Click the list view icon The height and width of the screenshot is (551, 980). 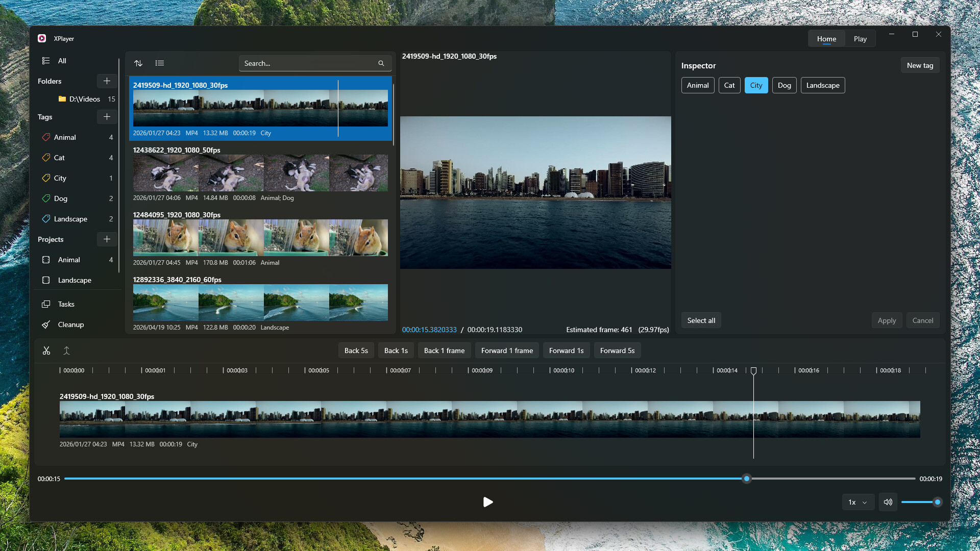click(160, 63)
